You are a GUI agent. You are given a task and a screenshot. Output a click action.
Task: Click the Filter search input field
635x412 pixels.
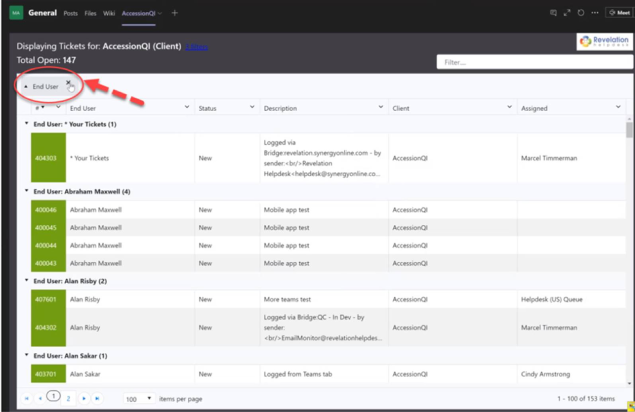[535, 62]
